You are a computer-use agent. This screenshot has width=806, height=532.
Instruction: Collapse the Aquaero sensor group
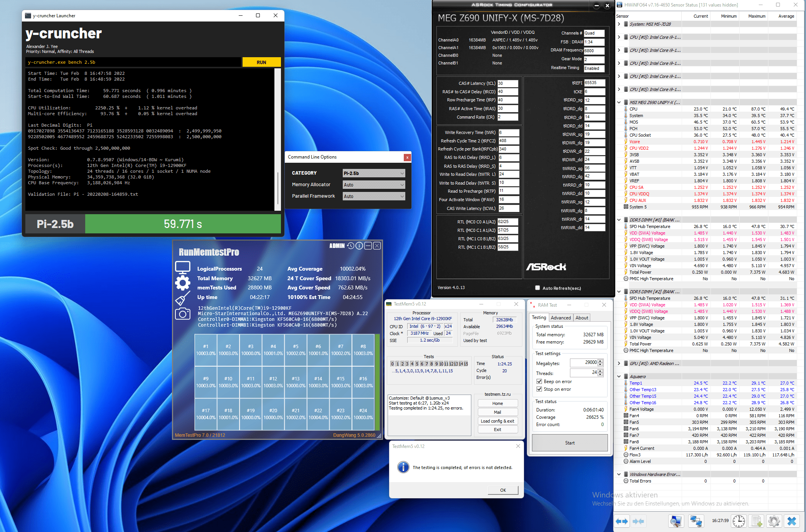[619, 377]
